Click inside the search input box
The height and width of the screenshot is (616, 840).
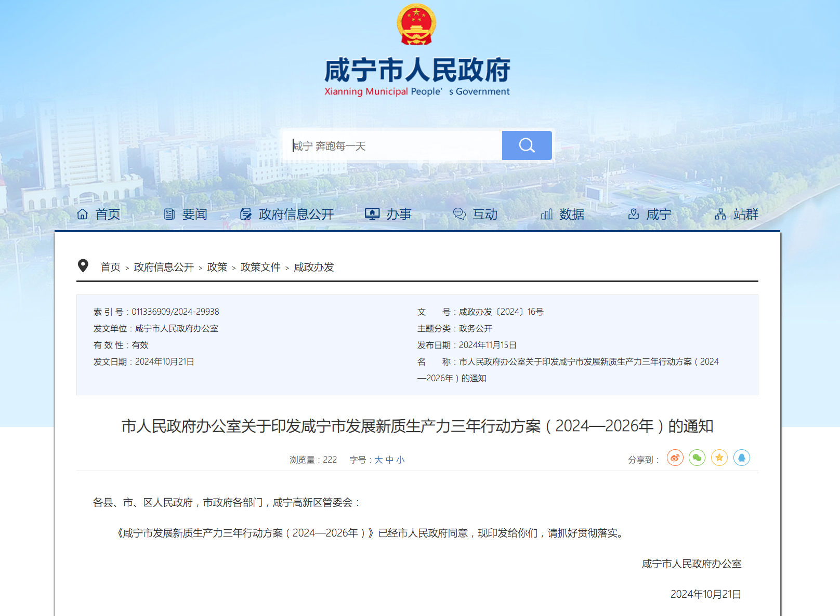pyautogui.click(x=390, y=145)
